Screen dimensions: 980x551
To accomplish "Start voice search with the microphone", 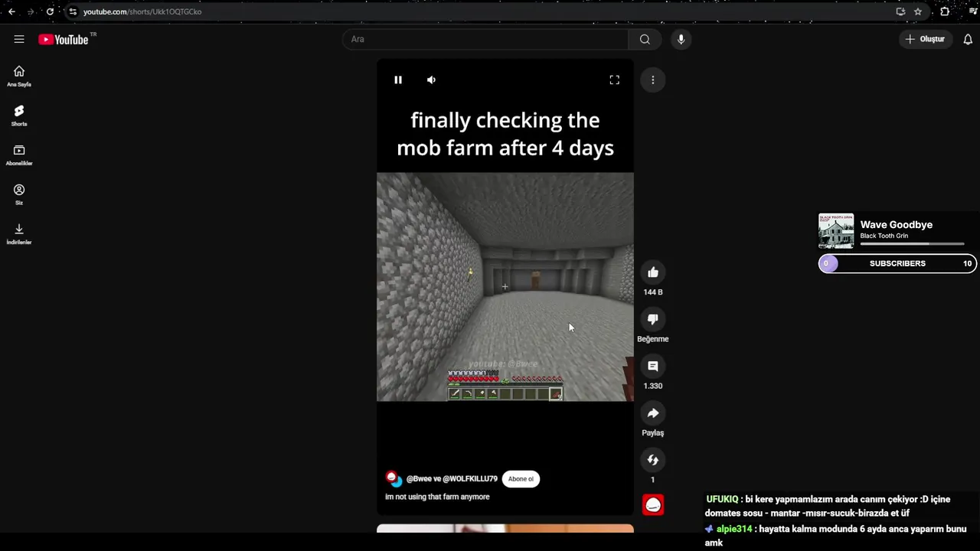I will click(681, 39).
